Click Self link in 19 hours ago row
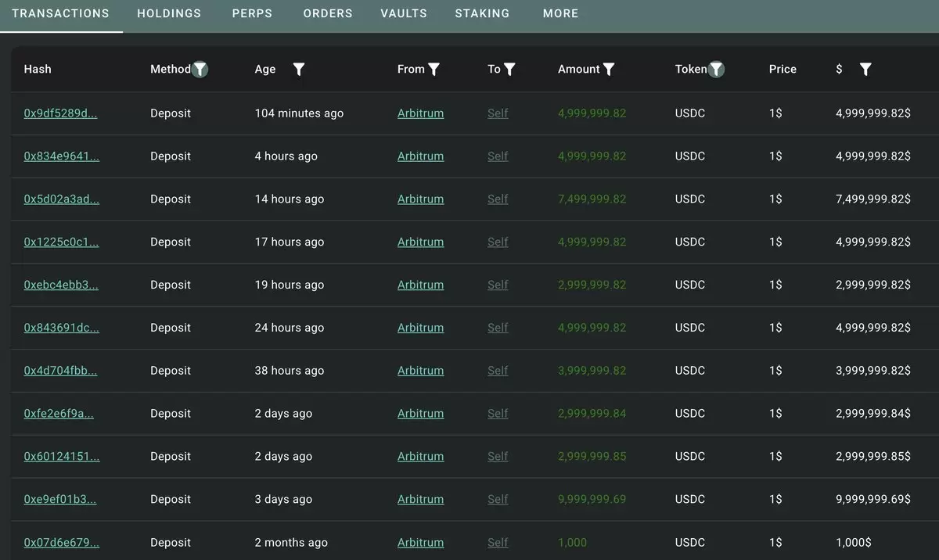This screenshot has width=939, height=560. pos(498,285)
